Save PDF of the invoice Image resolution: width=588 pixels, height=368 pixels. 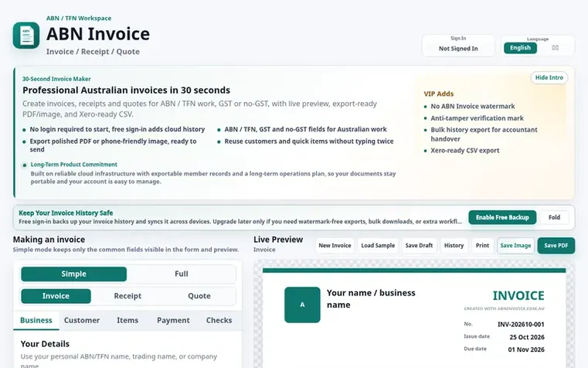(556, 245)
